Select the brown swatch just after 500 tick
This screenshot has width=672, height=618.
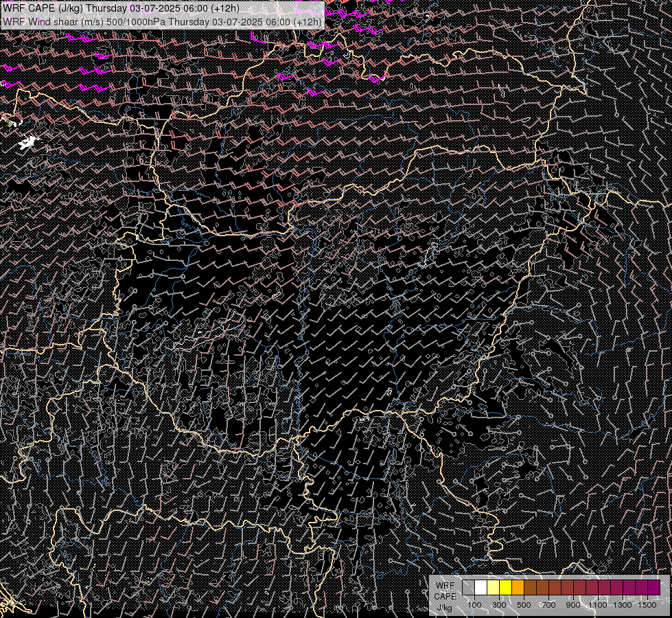(x=530, y=587)
